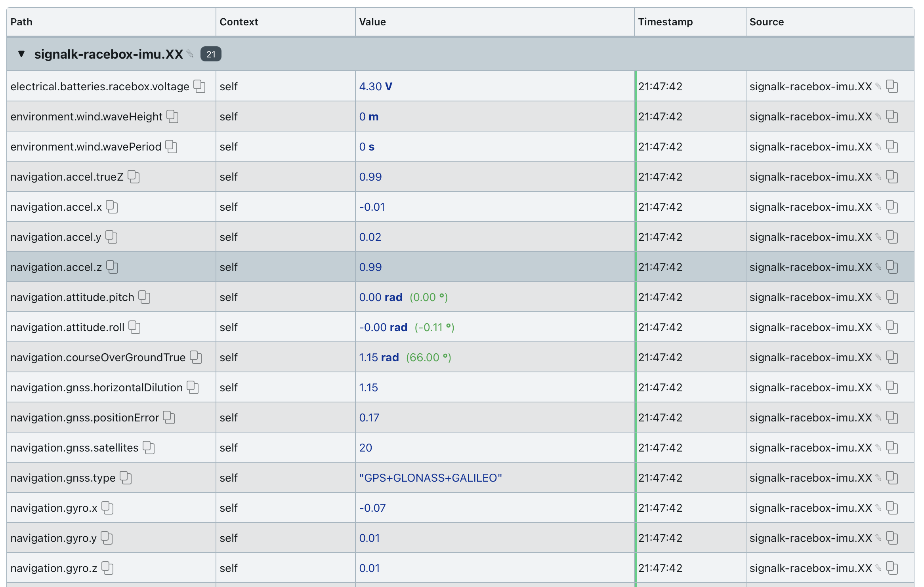Click the Source column header
This screenshot has height=587, width=924.
tap(767, 22)
